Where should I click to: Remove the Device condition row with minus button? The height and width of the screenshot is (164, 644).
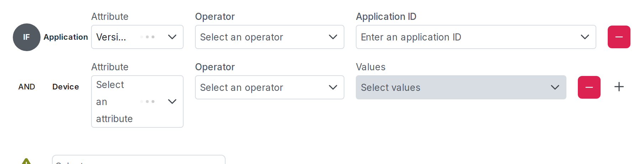pyautogui.click(x=589, y=87)
